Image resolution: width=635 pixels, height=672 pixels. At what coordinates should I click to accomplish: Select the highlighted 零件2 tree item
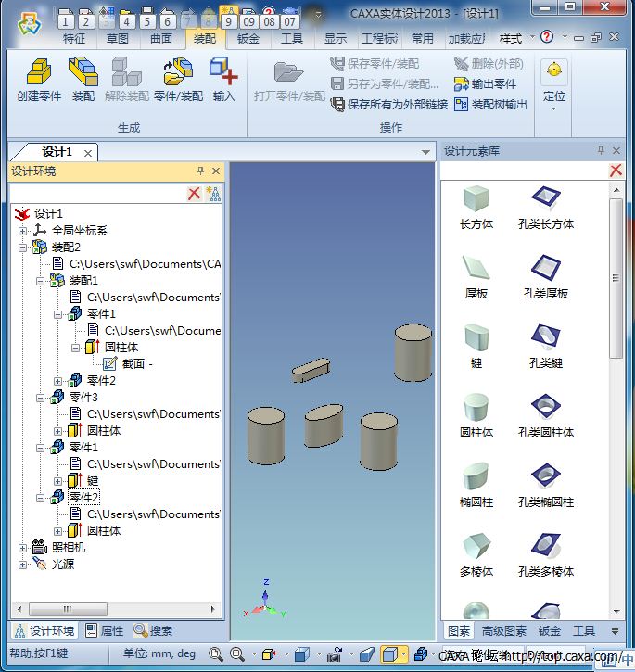tap(84, 498)
